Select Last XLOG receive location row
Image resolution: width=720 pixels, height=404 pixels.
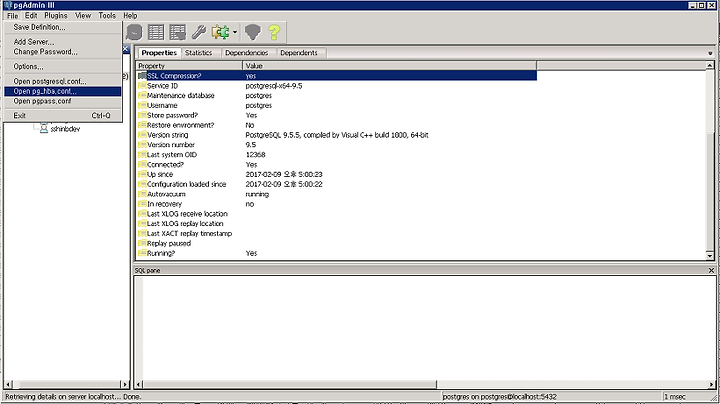tap(337, 214)
